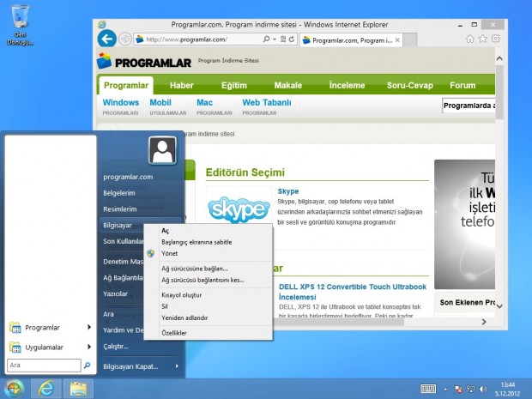Open the Skype title link
The height and width of the screenshot is (399, 532).
point(288,191)
